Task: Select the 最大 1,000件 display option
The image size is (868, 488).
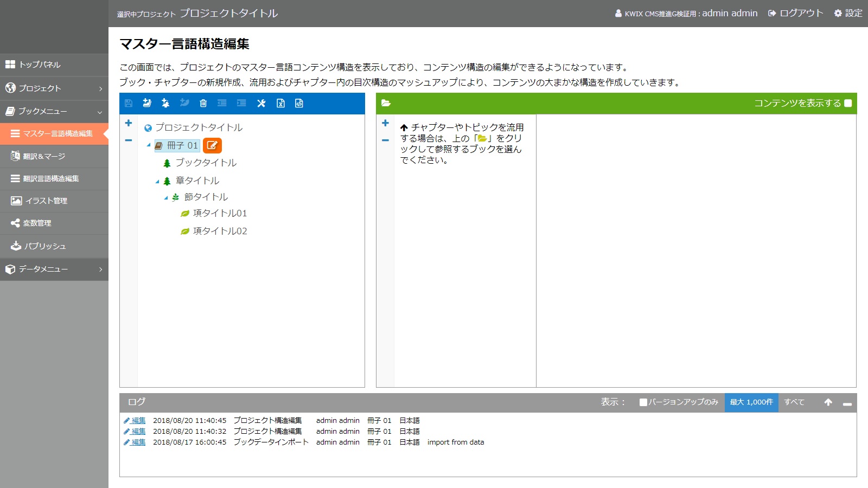Action: (751, 402)
